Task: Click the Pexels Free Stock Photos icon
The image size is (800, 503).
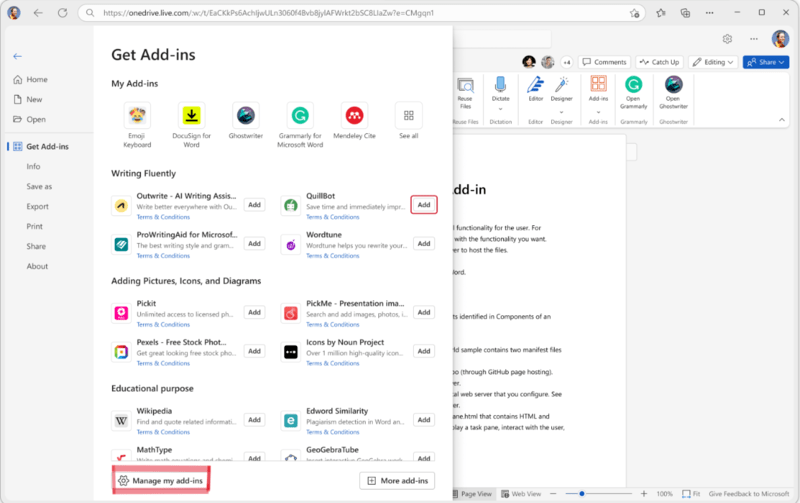Action: tap(121, 352)
